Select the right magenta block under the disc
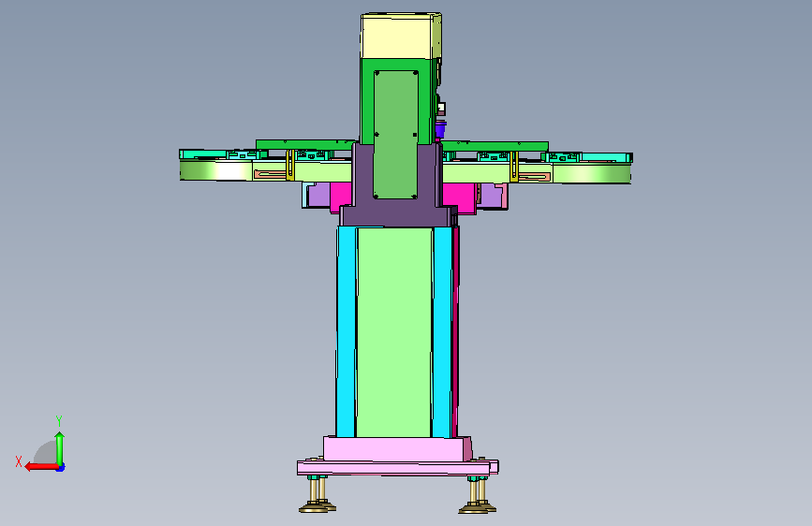The height and width of the screenshot is (526, 812). tap(459, 196)
